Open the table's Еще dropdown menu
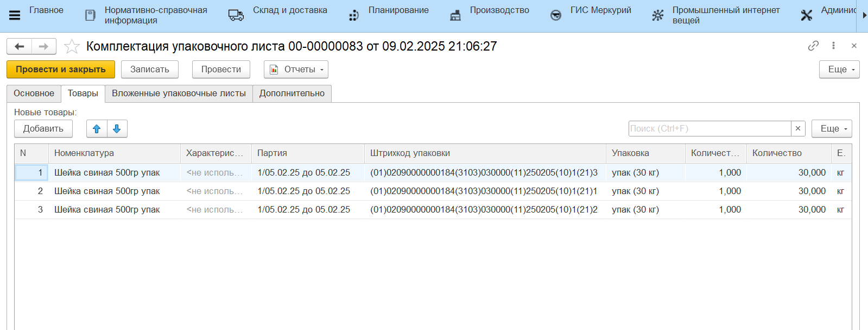The width and height of the screenshot is (868, 330). [831, 129]
